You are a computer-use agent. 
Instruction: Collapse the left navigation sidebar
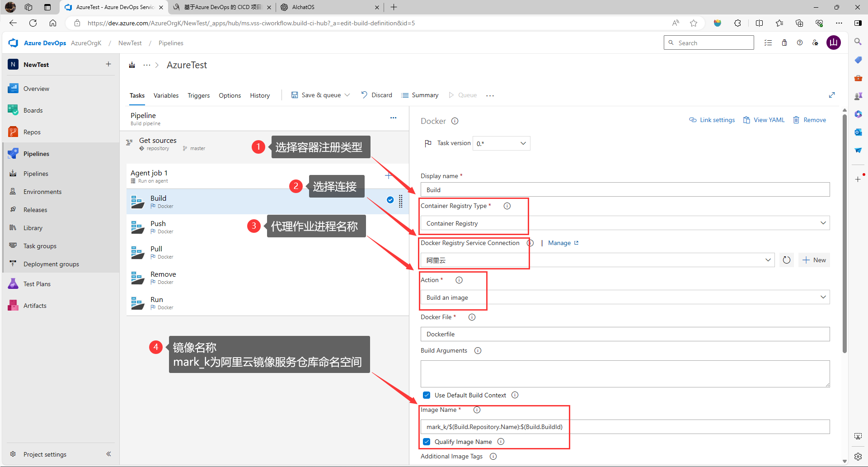(108, 454)
